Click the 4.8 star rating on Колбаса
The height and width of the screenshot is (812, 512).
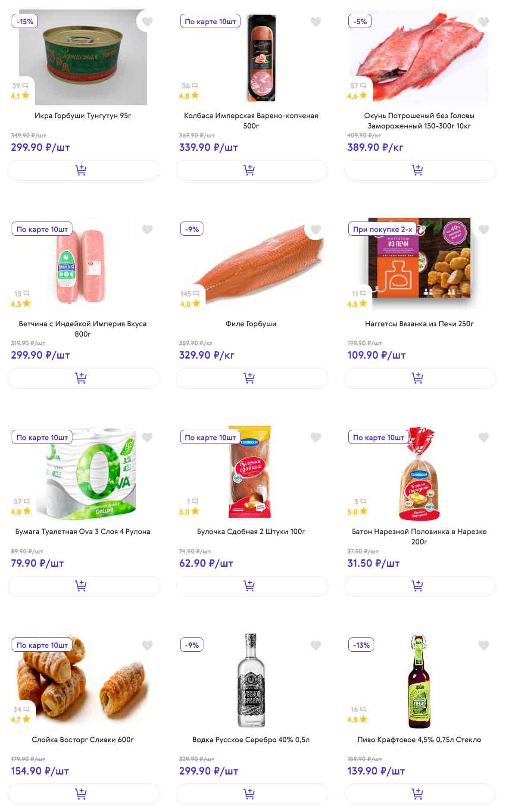(189, 96)
